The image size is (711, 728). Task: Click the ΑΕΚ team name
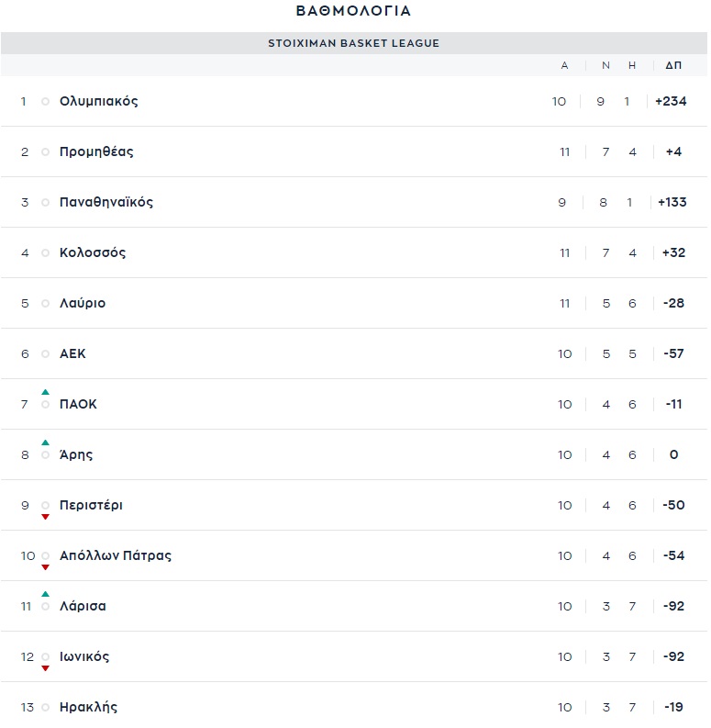72,353
